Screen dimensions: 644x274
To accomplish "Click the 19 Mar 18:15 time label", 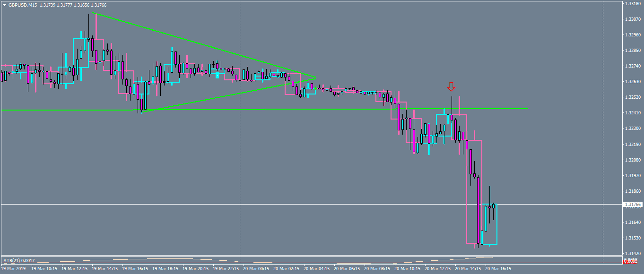I will click(x=165, y=268).
